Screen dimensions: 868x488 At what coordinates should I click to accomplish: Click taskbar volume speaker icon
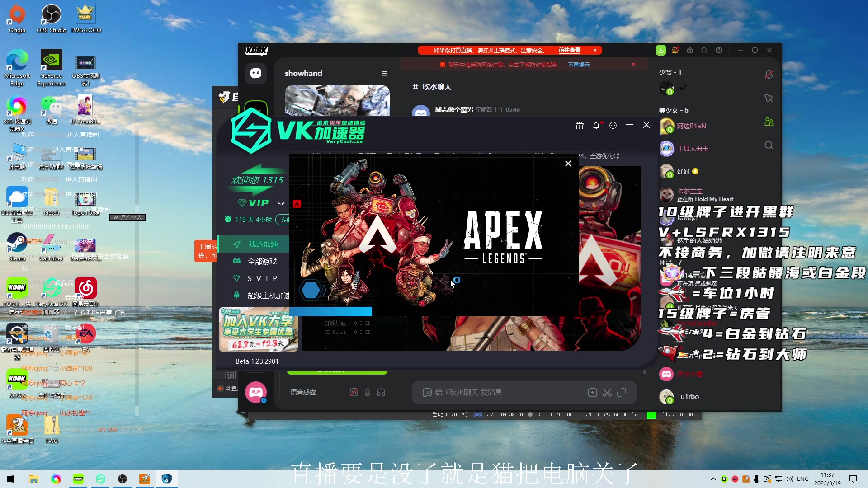[789, 479]
